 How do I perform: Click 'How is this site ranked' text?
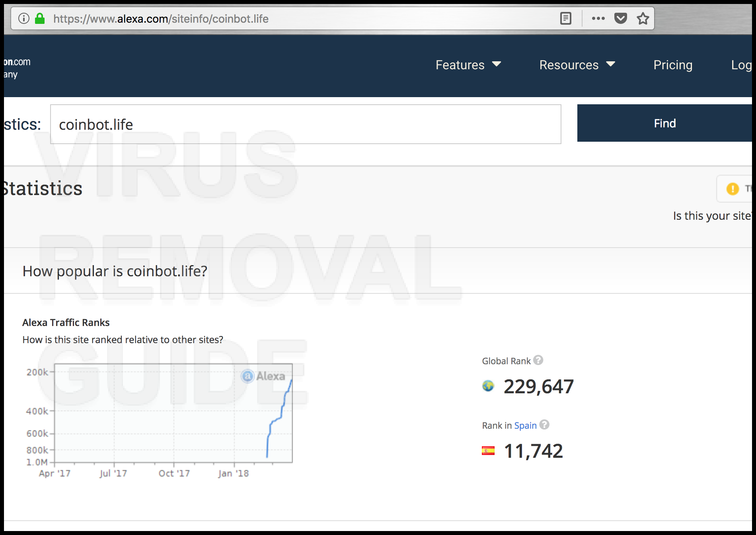(x=123, y=340)
